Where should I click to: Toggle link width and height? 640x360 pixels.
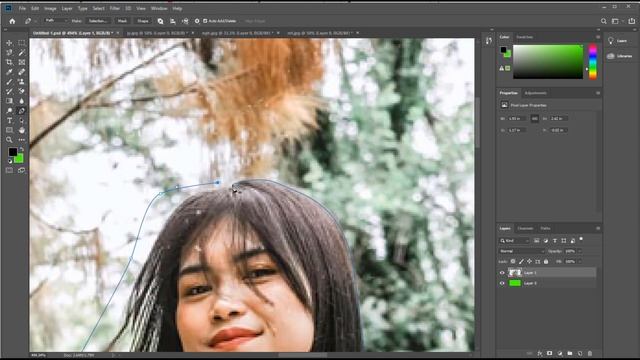click(534, 118)
